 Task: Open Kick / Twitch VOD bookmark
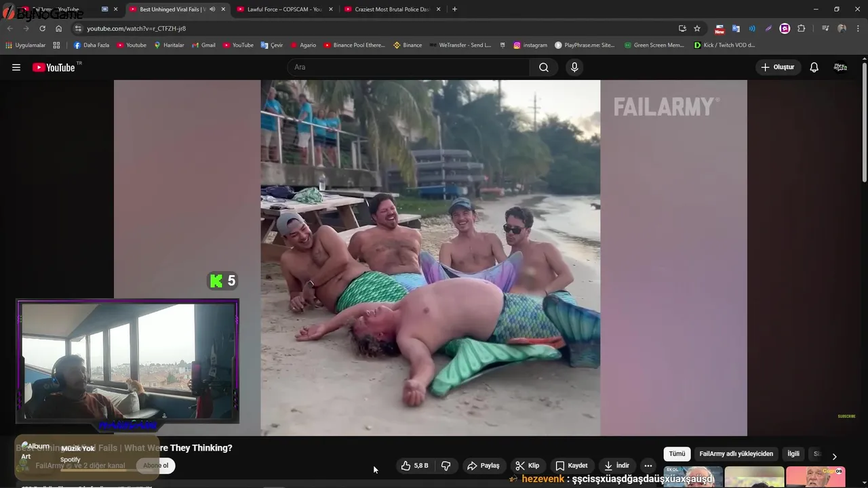[724, 45]
